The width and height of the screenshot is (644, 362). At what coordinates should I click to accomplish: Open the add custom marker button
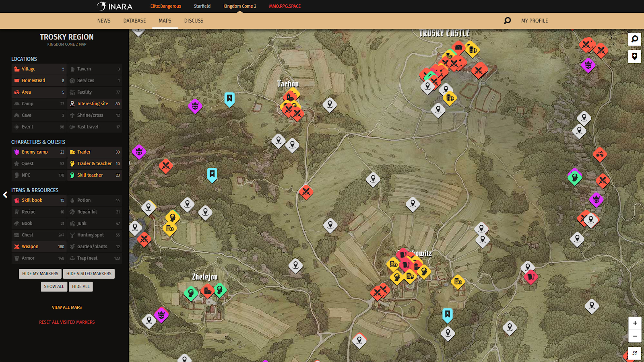coord(634,56)
